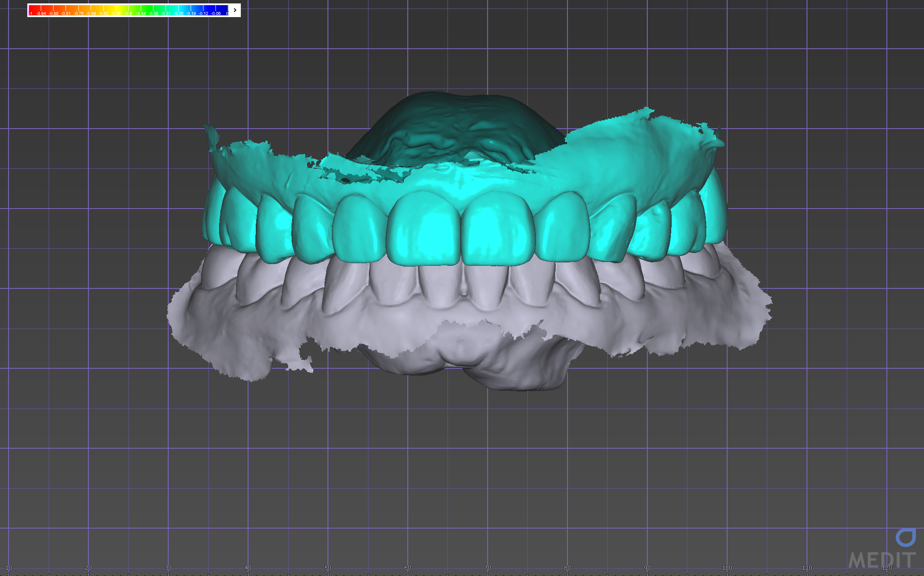Click the MEDIT watermark text
Screen dimensions: 924x576
click(882, 560)
